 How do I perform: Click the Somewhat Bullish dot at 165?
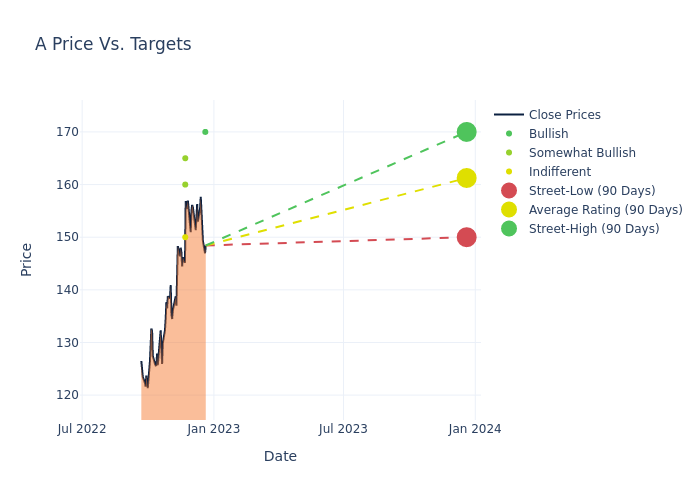185,158
